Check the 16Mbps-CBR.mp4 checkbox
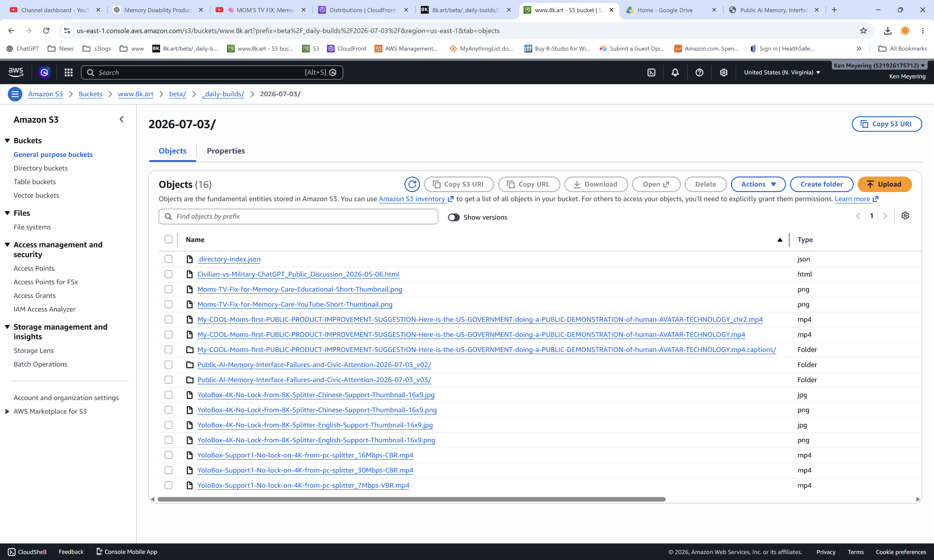934x560 pixels. click(168, 455)
